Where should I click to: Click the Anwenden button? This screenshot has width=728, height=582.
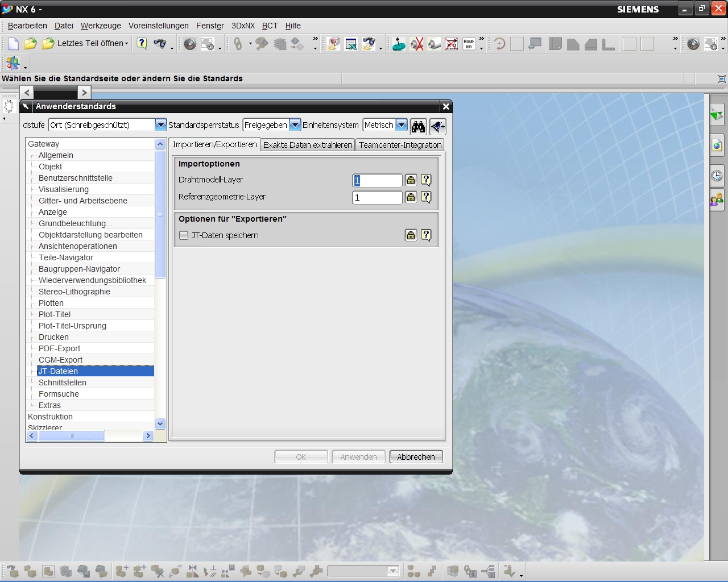358,457
